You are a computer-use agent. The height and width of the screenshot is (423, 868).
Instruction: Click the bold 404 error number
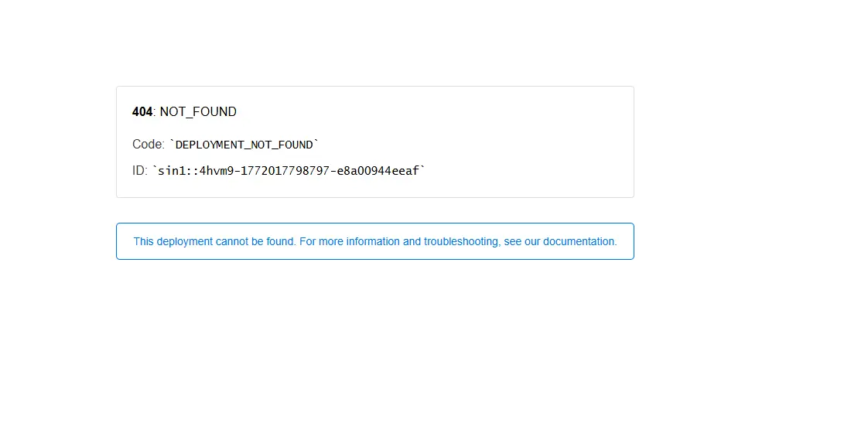[142, 112]
